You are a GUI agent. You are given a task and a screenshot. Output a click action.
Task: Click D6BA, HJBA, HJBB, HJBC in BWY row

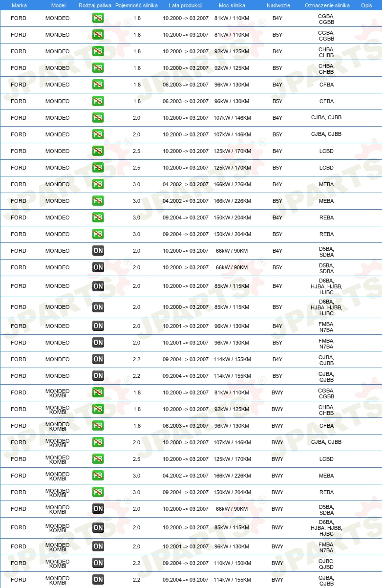point(326,528)
